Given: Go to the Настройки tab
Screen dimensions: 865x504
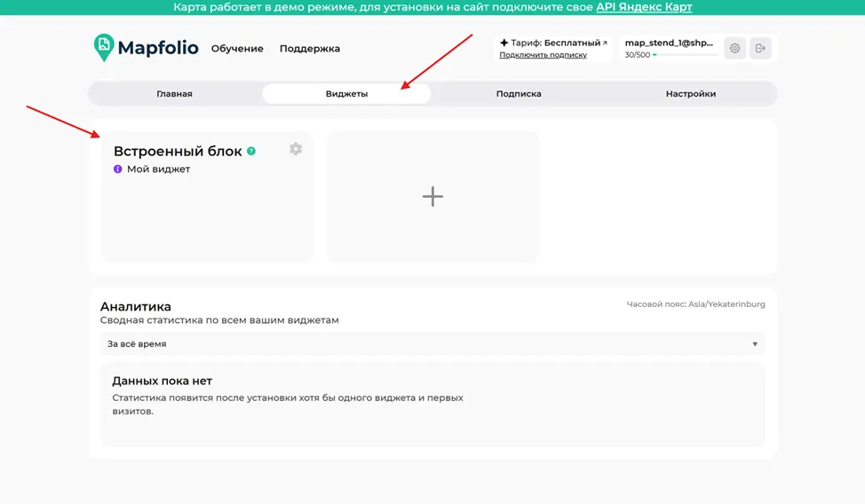Looking at the screenshot, I should (691, 94).
